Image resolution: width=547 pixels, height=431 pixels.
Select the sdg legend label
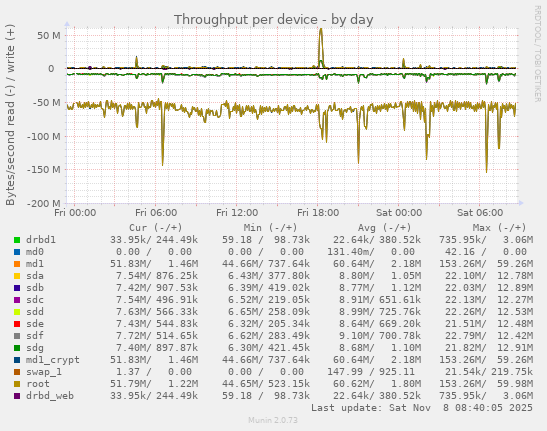(x=35, y=348)
